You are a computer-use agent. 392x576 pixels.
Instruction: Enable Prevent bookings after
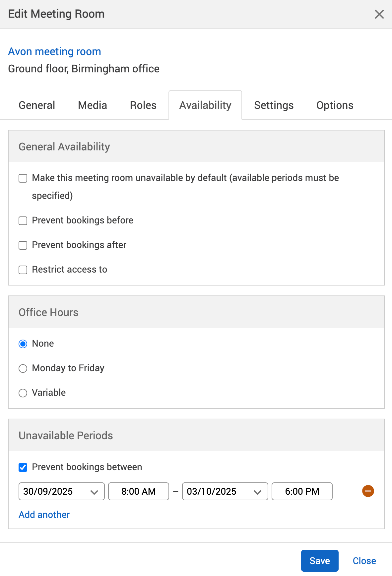[23, 245]
